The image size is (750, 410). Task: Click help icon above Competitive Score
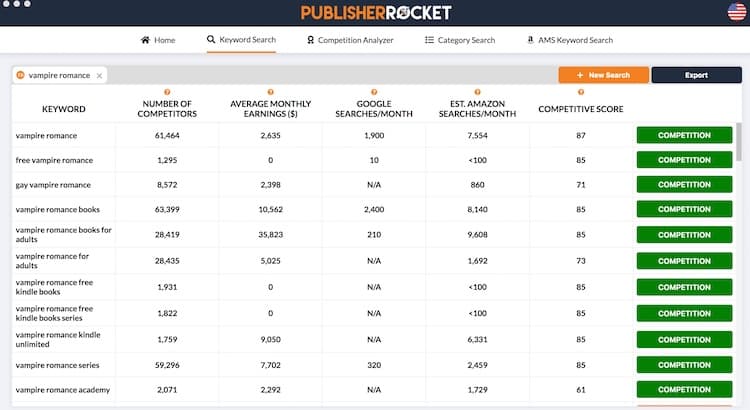coord(580,92)
